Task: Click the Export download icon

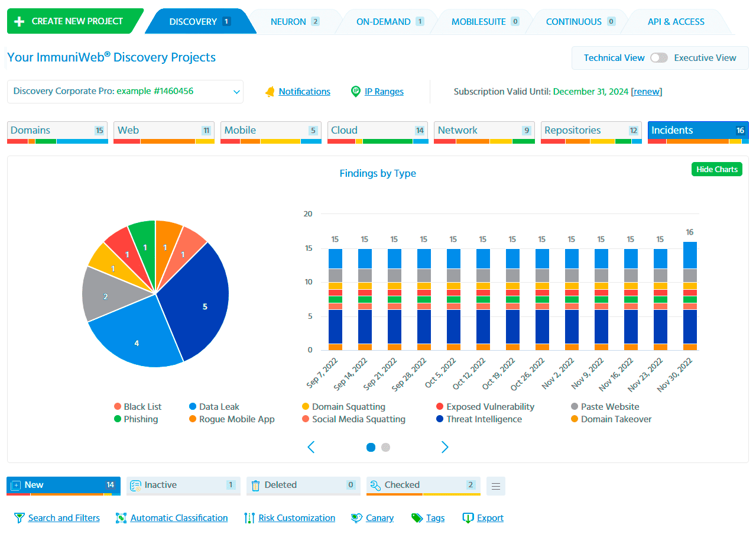Action: (x=468, y=518)
